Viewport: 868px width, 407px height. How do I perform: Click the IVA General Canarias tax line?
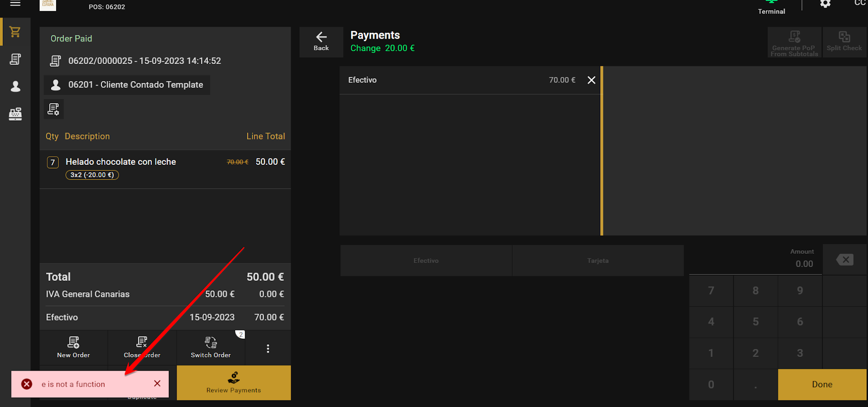[x=165, y=294]
